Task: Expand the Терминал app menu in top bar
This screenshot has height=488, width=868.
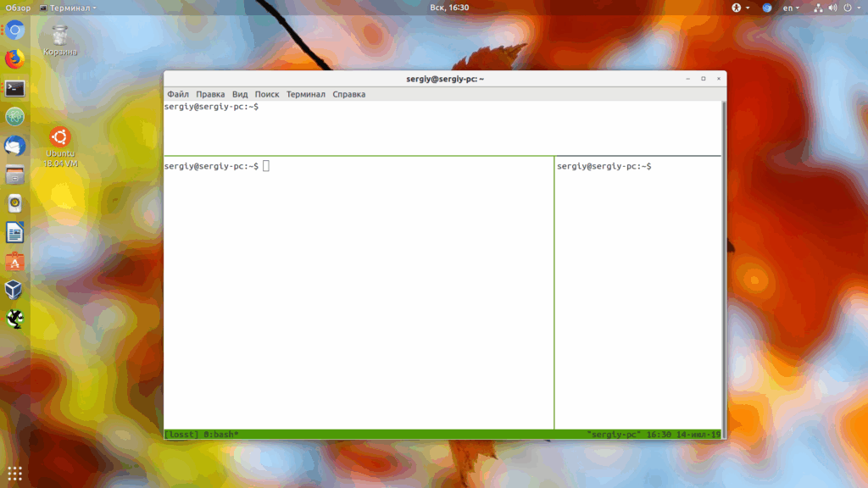Action: coord(68,8)
